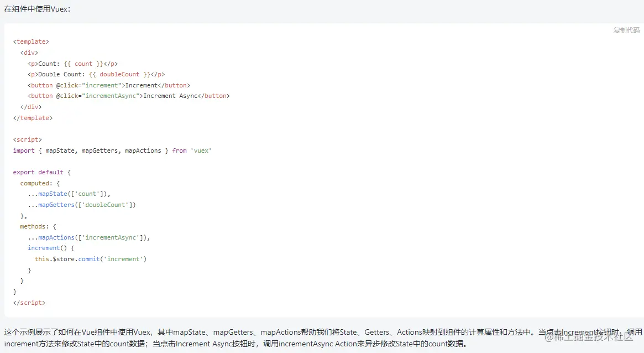Click the computed: { line
Viewport: 644px width, 353px height.
click(x=40, y=183)
